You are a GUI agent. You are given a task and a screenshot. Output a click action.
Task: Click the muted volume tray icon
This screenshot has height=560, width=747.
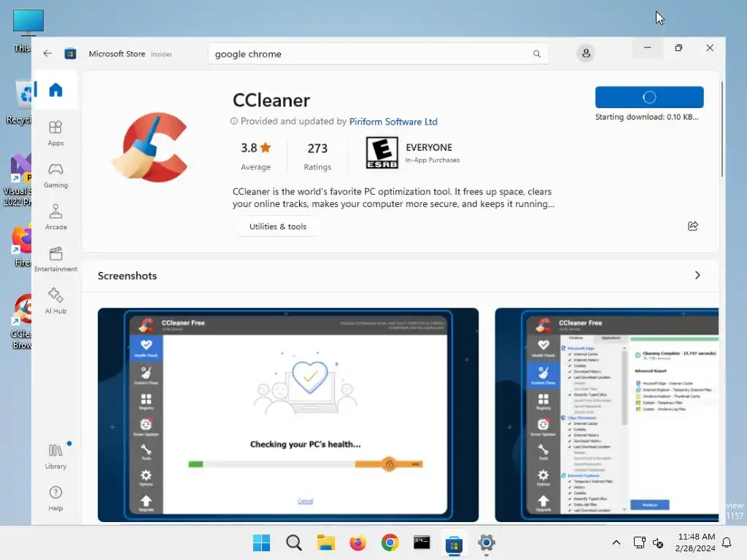coord(658,542)
